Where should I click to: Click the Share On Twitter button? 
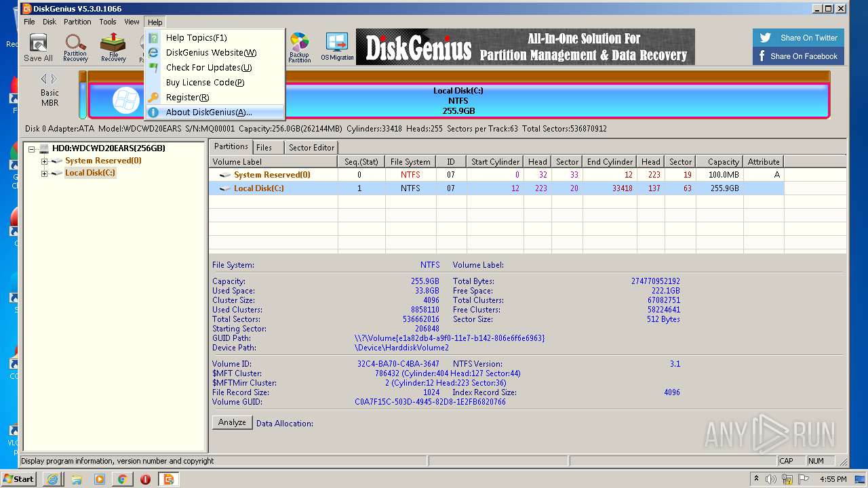798,38
